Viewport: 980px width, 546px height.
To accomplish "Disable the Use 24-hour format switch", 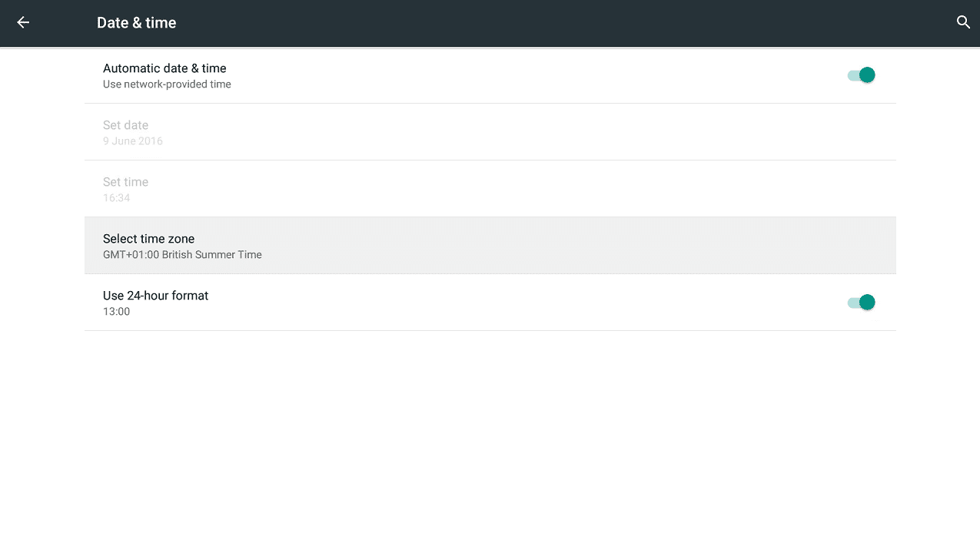I will tap(861, 302).
